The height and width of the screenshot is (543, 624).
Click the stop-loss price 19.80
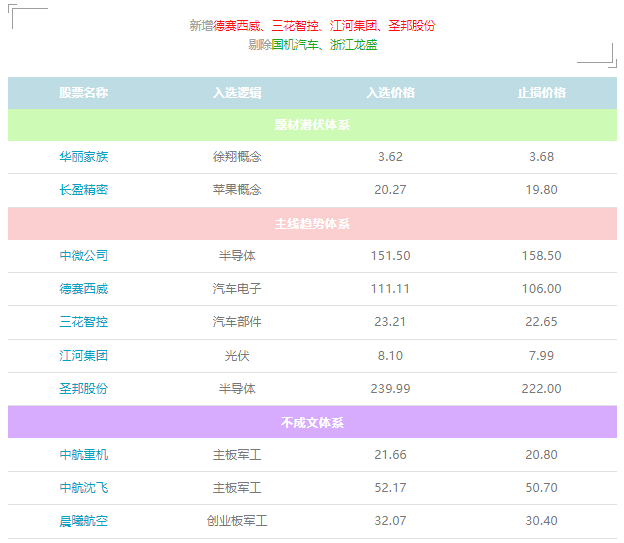(x=541, y=190)
